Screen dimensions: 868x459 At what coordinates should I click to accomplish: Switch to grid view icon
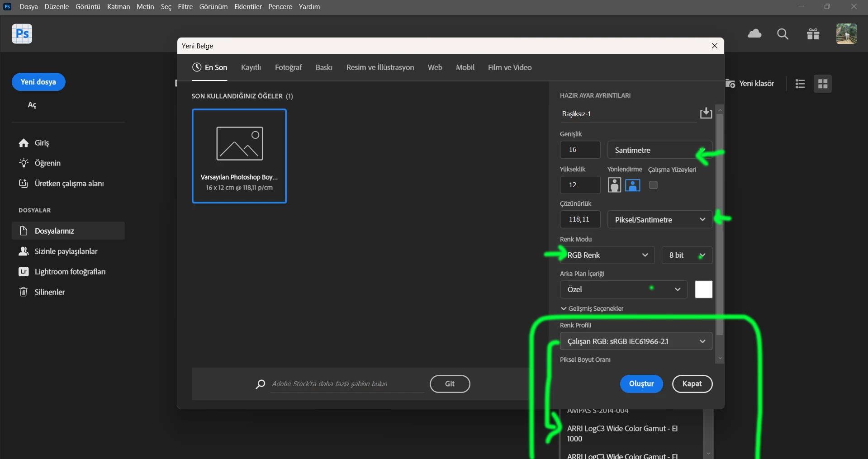coord(823,84)
